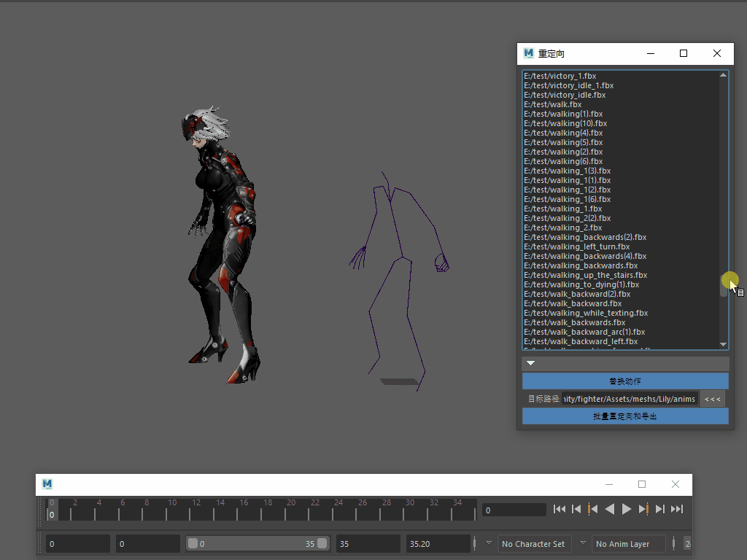
Task: Click the 替换动作 button
Action: pos(625,381)
